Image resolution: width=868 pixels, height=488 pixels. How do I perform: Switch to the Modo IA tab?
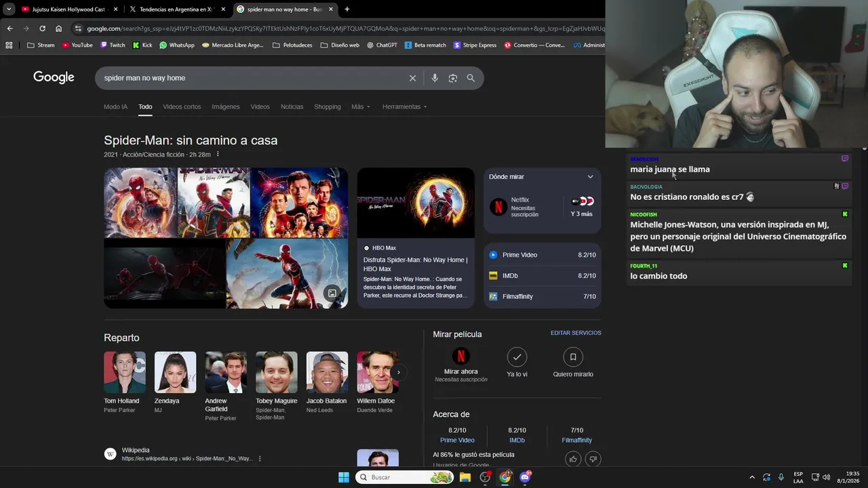[x=115, y=106]
